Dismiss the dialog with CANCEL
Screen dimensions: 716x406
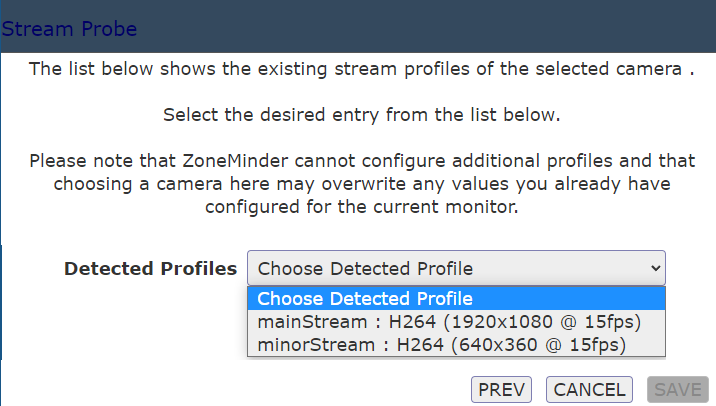tap(589, 390)
